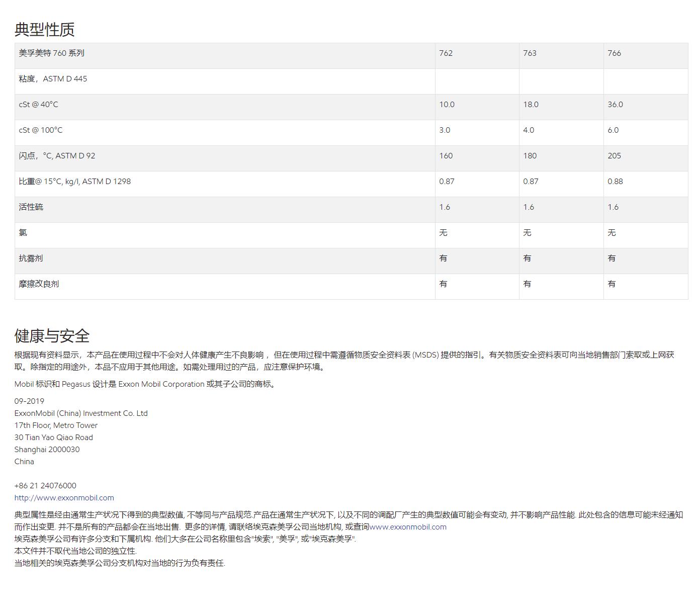Click the 0.87 value under column 762
The height and width of the screenshot is (608, 700).
click(x=447, y=182)
